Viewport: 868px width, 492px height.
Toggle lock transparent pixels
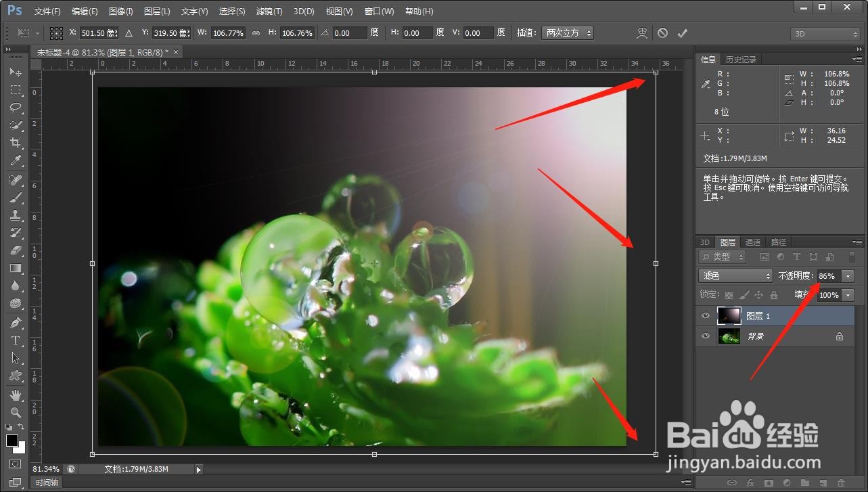[729, 295]
